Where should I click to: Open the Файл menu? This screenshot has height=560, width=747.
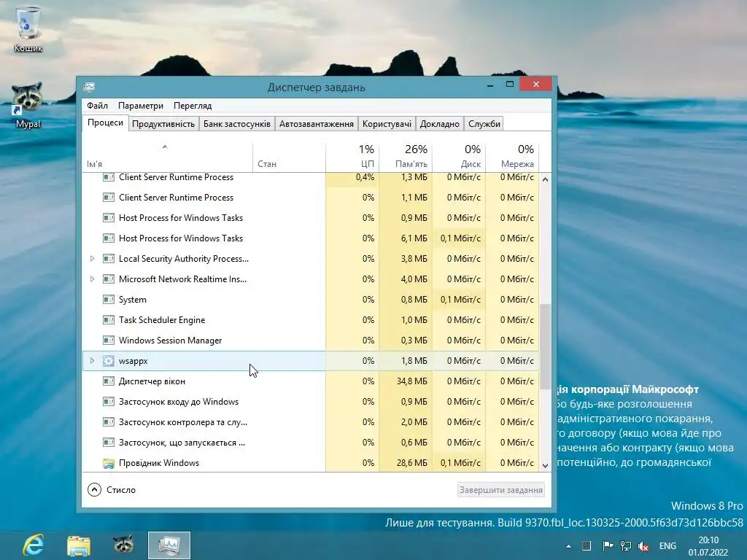click(97, 106)
